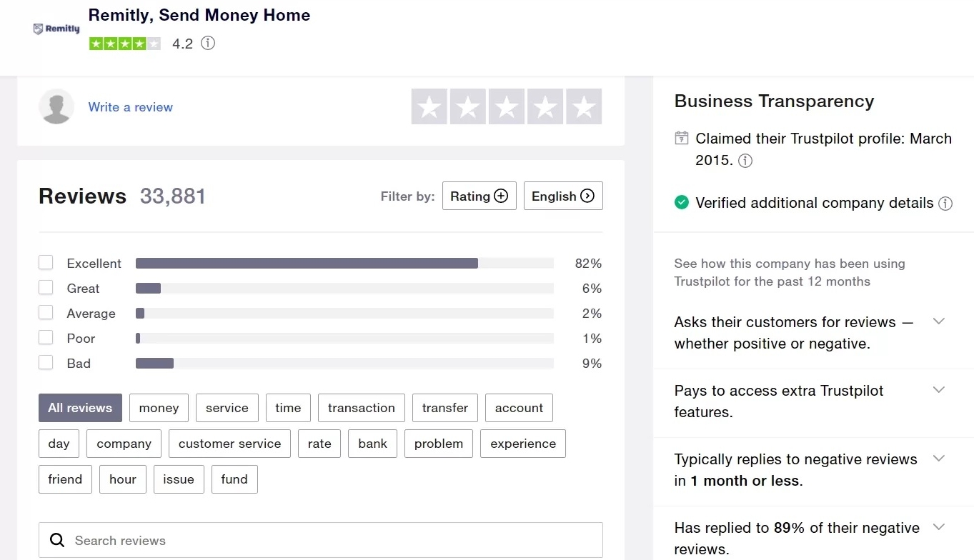Screen dimensions: 974x560
Task: Click info icon next to 4.2 rating
Action: pos(208,44)
